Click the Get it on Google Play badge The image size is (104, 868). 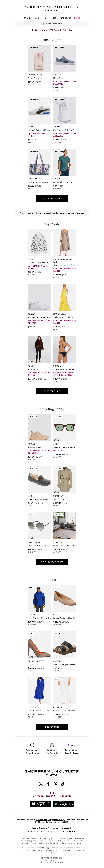click(x=63, y=804)
